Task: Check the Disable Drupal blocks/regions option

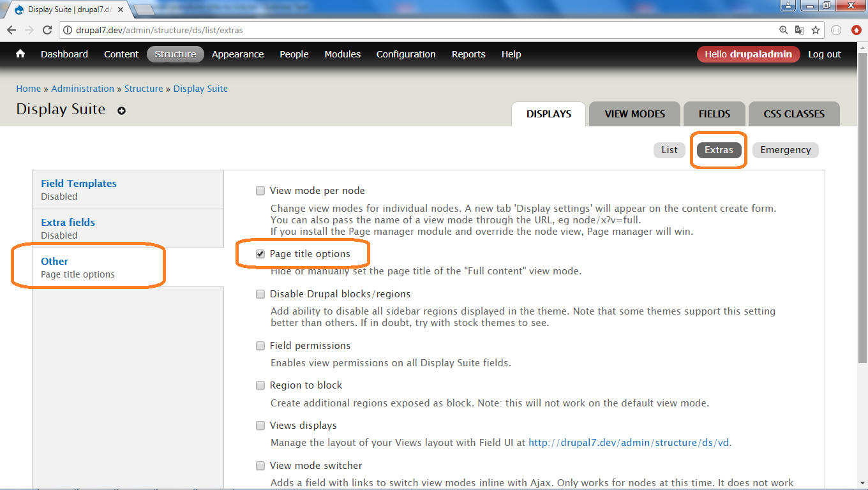Action: (x=260, y=293)
